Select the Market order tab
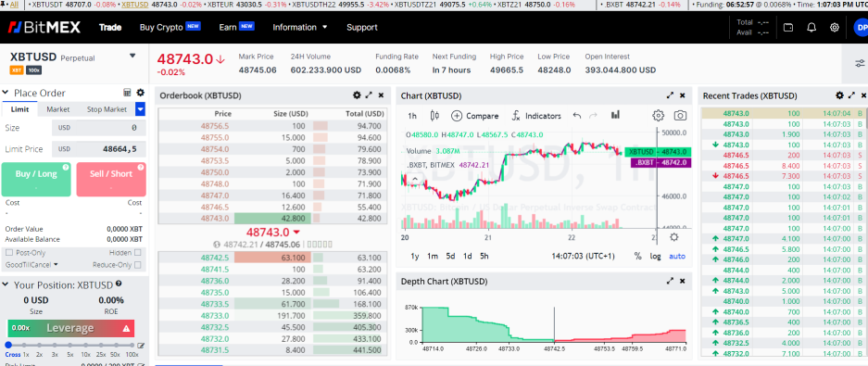 (x=58, y=109)
